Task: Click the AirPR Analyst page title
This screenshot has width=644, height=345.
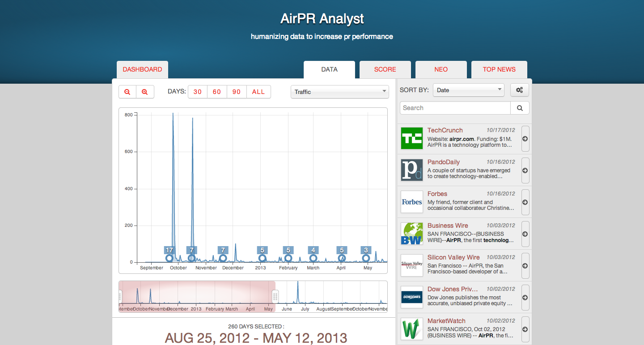Action: (x=322, y=19)
